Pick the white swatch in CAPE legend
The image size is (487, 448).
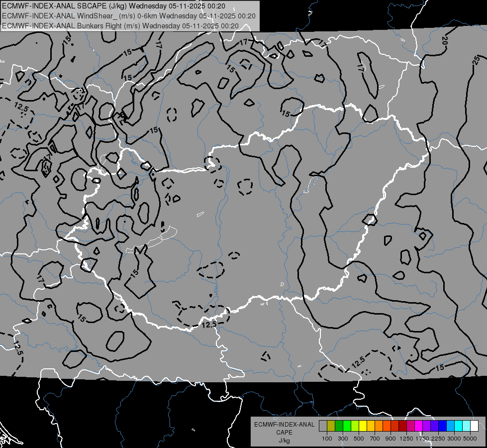pos(474,426)
